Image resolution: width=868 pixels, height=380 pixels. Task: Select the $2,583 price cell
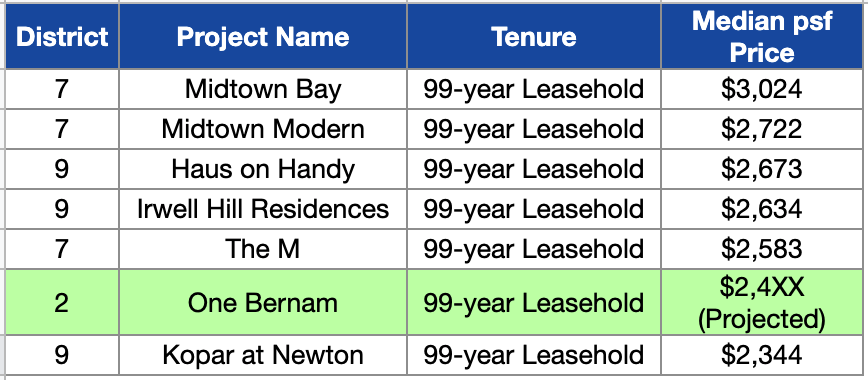pos(762,249)
